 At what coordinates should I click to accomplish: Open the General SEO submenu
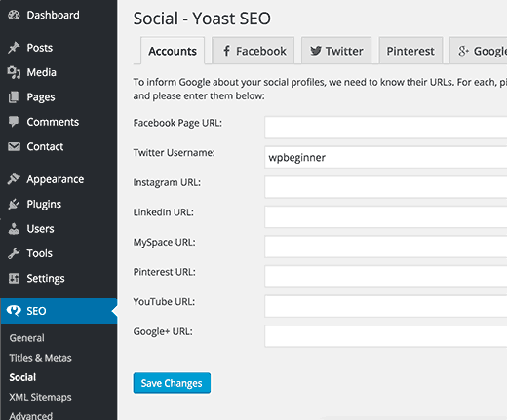coord(26,338)
